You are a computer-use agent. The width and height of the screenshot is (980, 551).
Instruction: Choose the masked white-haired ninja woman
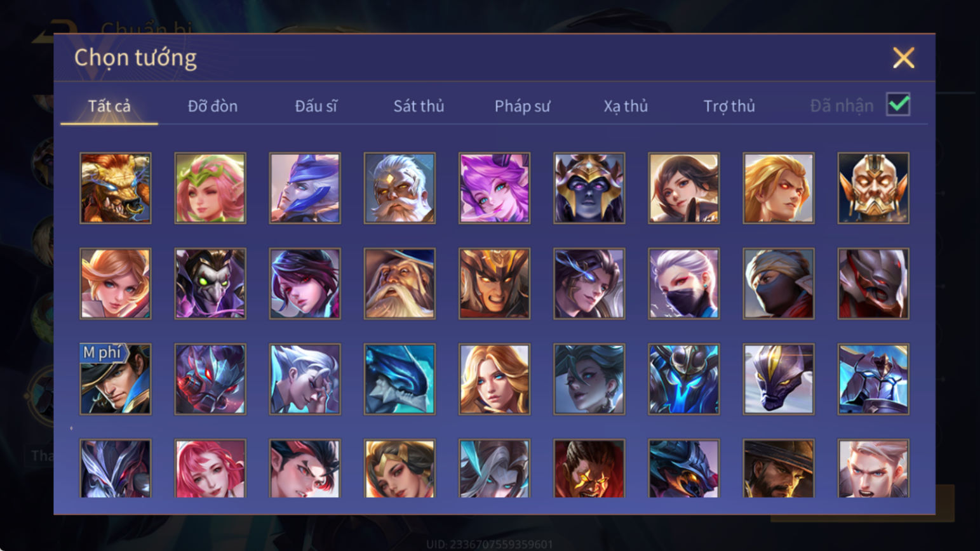tap(683, 283)
